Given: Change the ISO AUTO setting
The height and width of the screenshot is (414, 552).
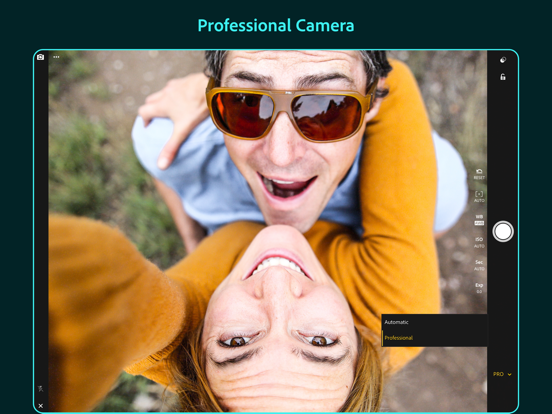Looking at the screenshot, I should tap(479, 243).
